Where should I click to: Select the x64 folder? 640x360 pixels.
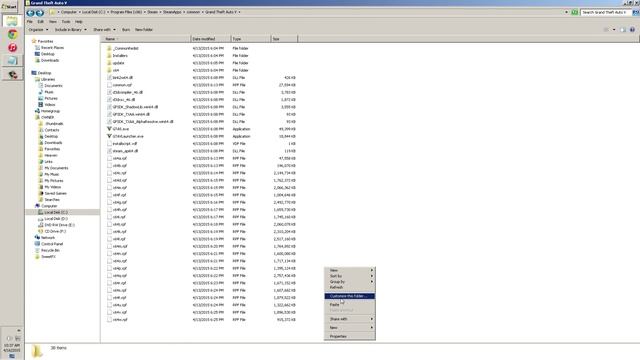116,70
